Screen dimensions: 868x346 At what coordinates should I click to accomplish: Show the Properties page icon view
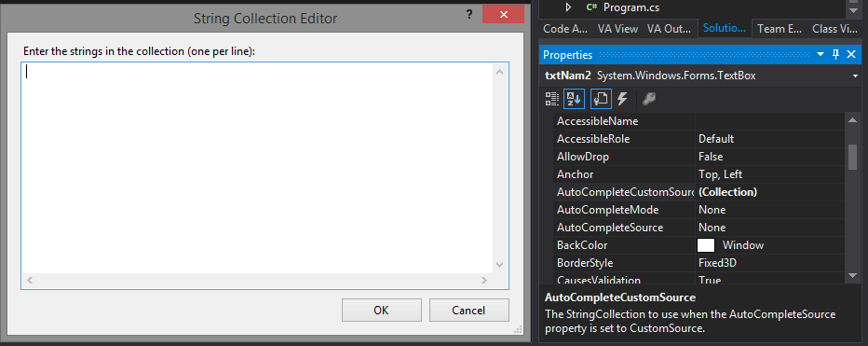tap(601, 99)
